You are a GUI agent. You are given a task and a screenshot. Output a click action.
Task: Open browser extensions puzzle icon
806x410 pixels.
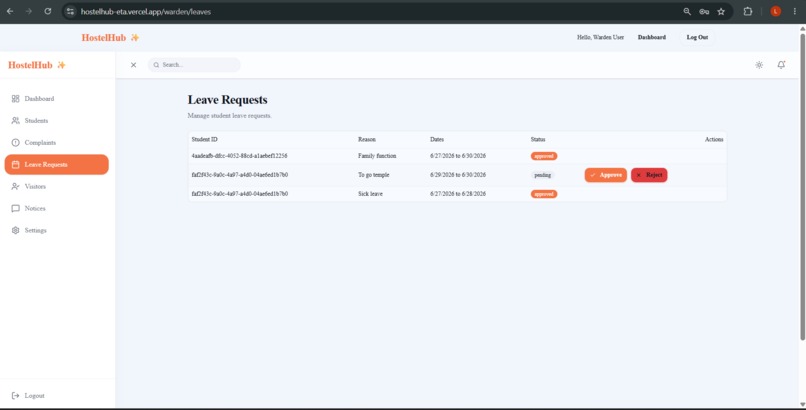748,11
